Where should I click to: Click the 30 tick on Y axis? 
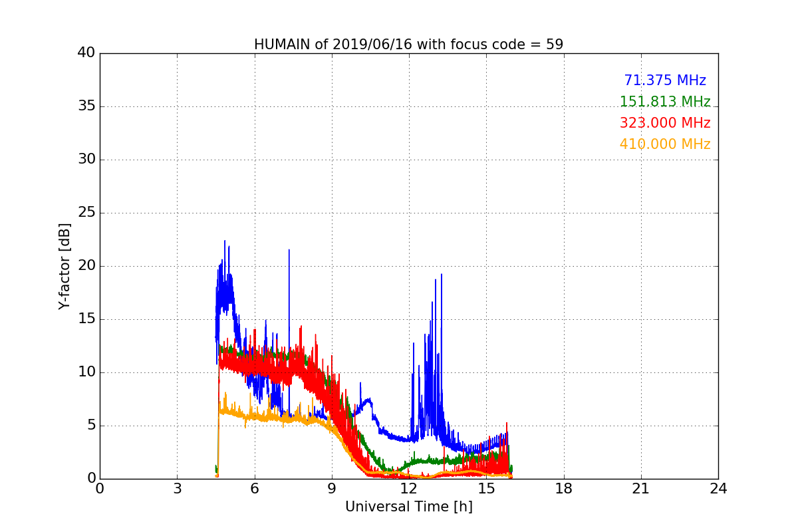[86, 160]
